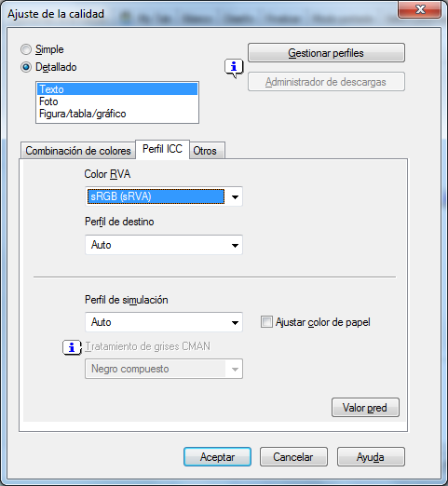Expand the Perfil de destino dropdown
This screenshot has height=486, width=448.
164,245
